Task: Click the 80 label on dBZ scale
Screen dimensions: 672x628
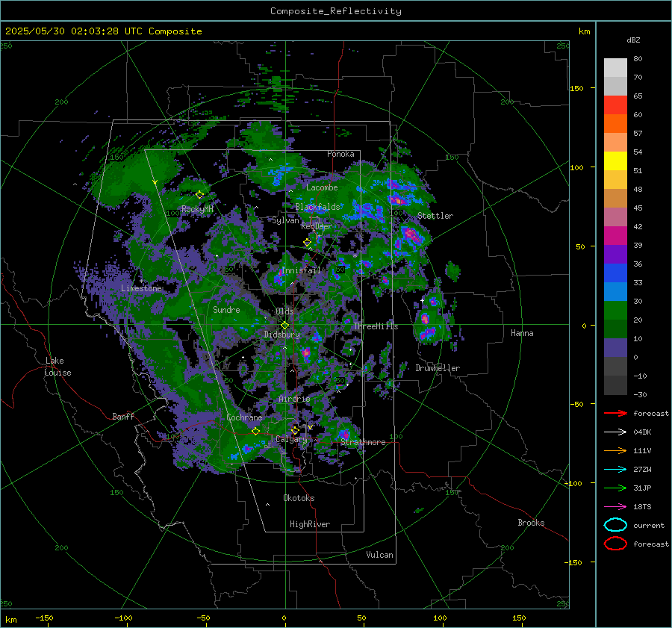Action: [x=638, y=59]
